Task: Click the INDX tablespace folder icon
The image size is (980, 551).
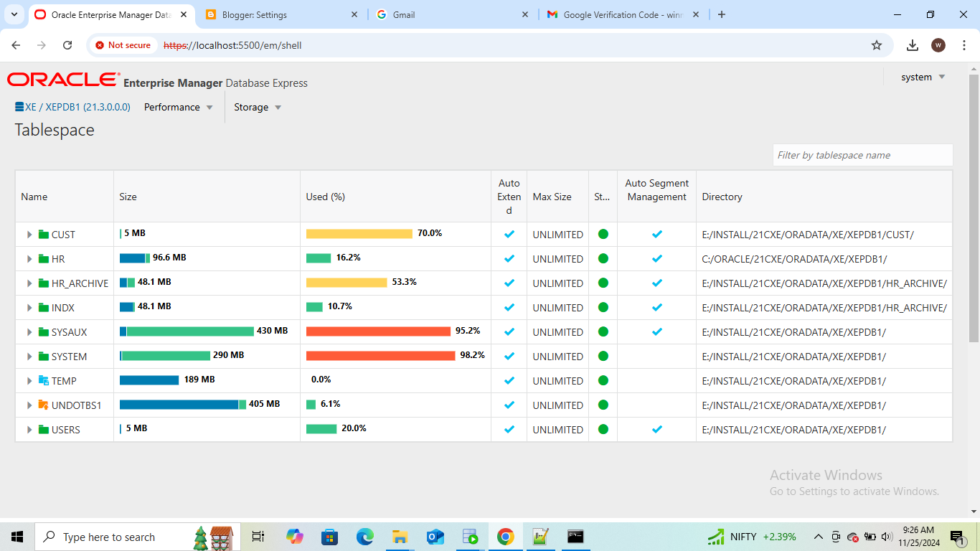Action: click(x=43, y=308)
